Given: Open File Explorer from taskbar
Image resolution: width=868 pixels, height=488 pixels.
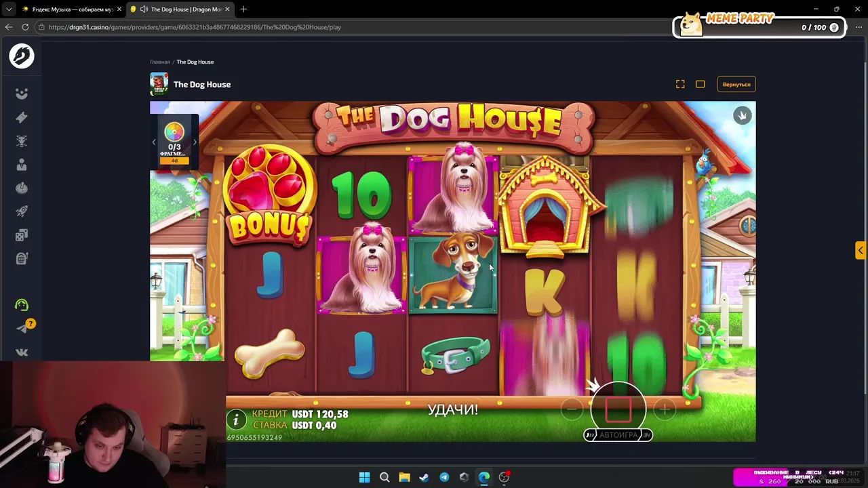Looking at the screenshot, I should point(404,477).
